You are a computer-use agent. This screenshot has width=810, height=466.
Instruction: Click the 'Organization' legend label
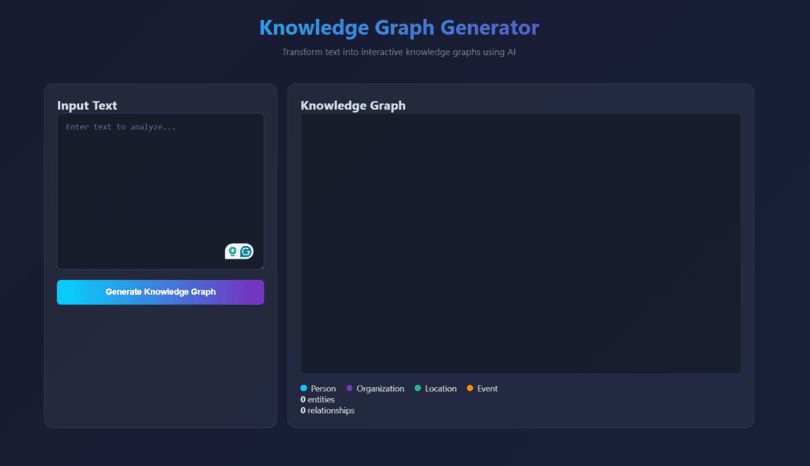pyautogui.click(x=380, y=389)
